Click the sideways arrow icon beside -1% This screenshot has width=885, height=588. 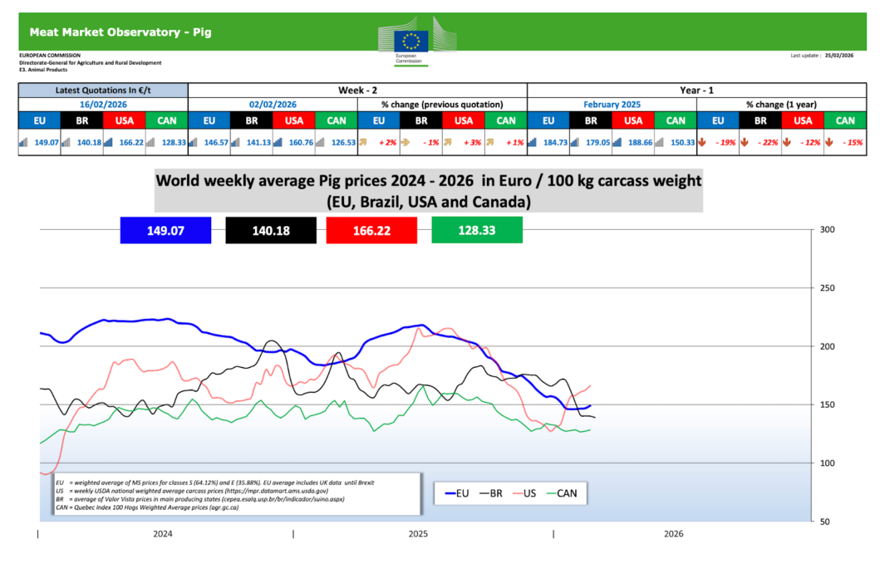point(406,143)
